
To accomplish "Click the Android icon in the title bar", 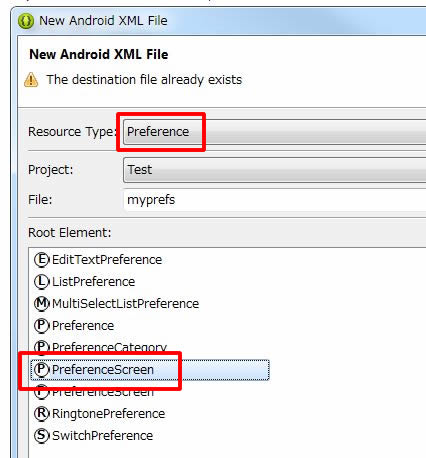I will coord(26,21).
